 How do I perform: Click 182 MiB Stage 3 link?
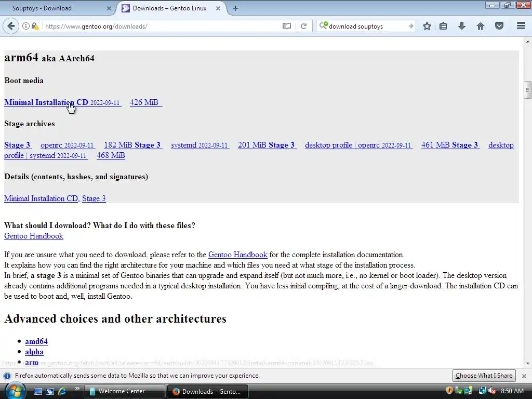point(133,145)
